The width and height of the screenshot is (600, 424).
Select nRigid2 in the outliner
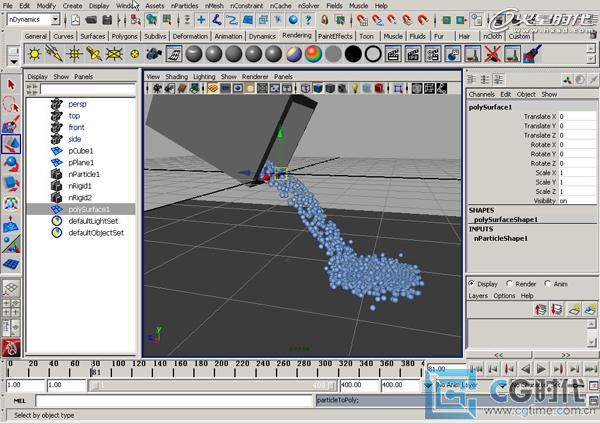81,197
